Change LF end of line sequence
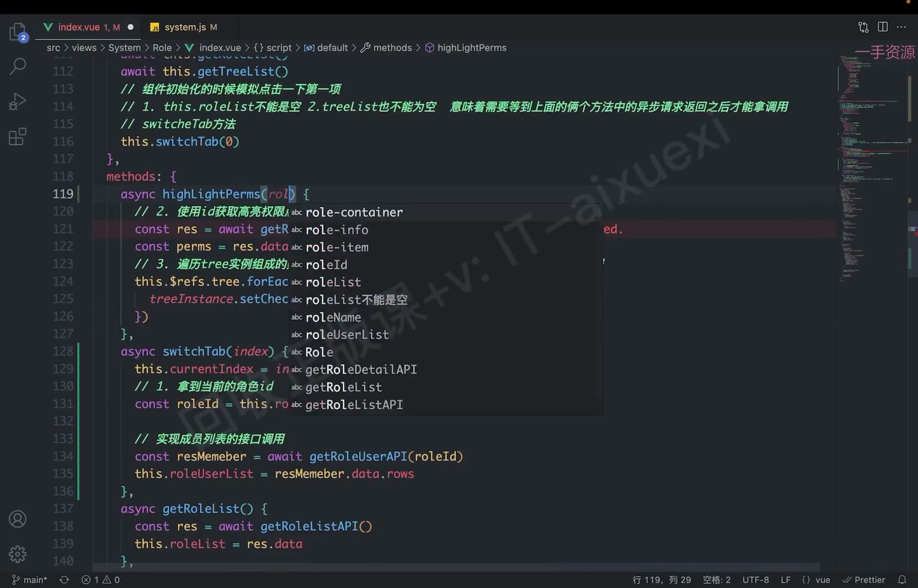 point(786,580)
